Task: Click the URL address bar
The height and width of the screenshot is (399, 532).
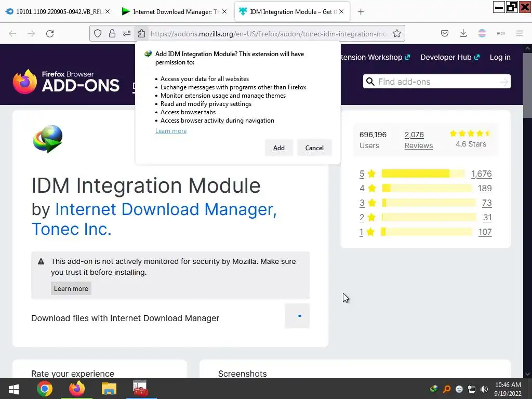Action: [x=268, y=34]
